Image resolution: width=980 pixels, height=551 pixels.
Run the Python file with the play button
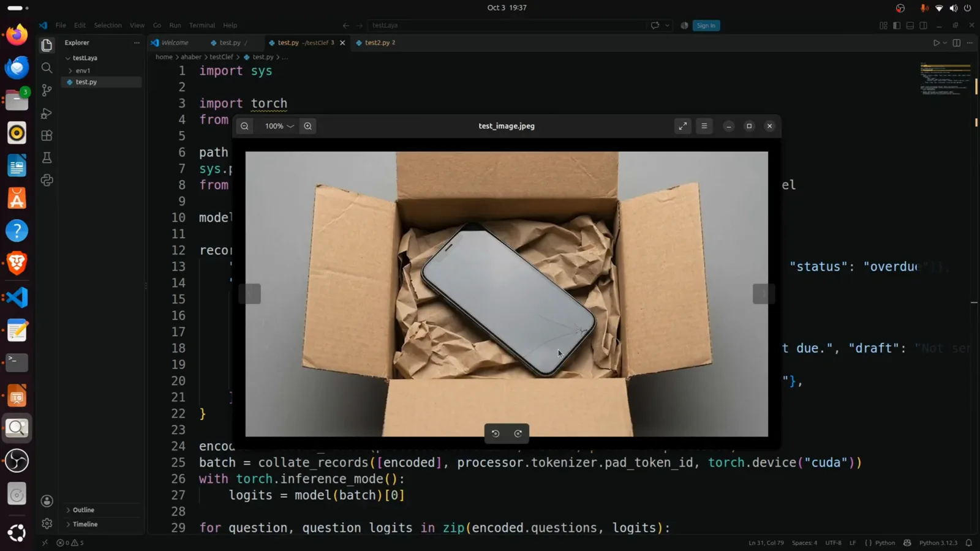[x=936, y=43]
